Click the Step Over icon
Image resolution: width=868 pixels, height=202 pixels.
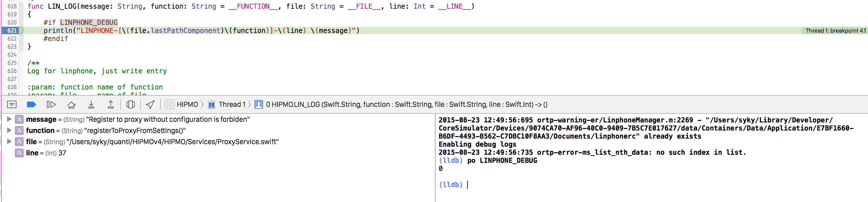click(71, 105)
